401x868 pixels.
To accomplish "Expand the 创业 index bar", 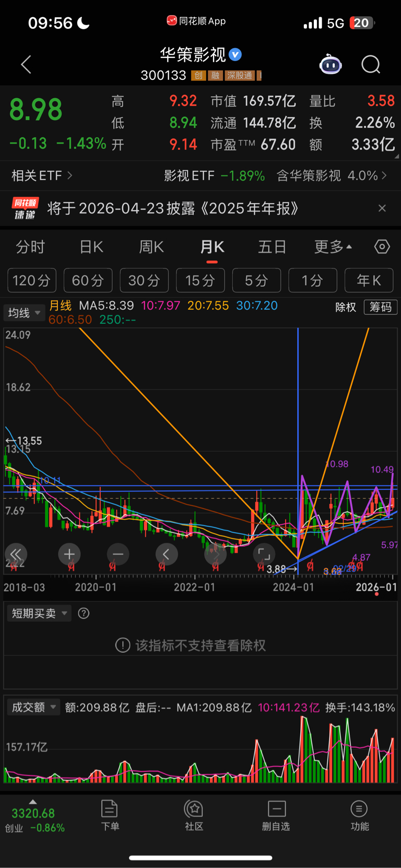I will click(x=33, y=802).
